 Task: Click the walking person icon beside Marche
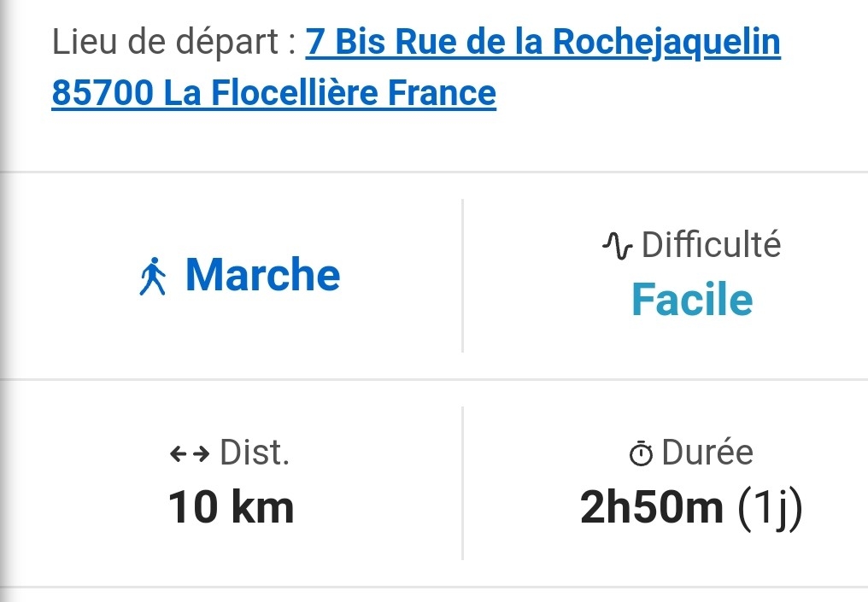click(x=153, y=278)
